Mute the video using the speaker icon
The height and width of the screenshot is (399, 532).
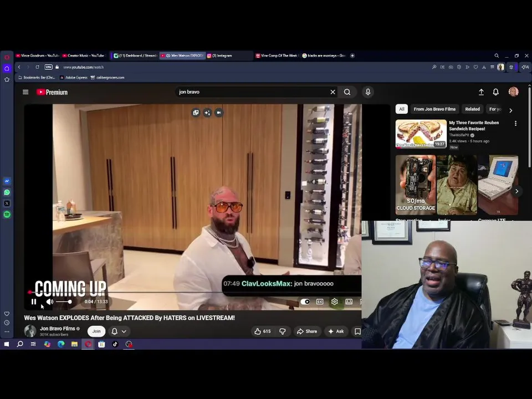[50, 301]
